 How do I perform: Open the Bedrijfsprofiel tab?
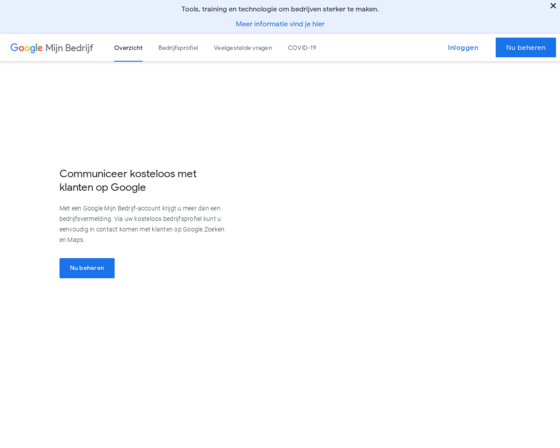pos(178,48)
